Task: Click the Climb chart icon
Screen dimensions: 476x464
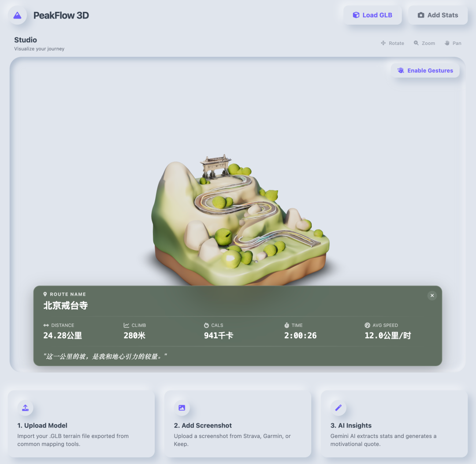Action: (126, 325)
